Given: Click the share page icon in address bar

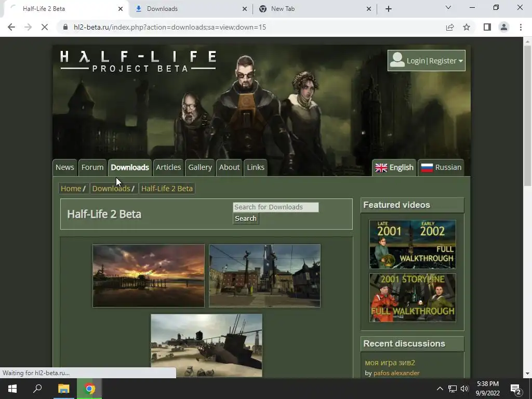Looking at the screenshot, I should pyautogui.click(x=450, y=27).
